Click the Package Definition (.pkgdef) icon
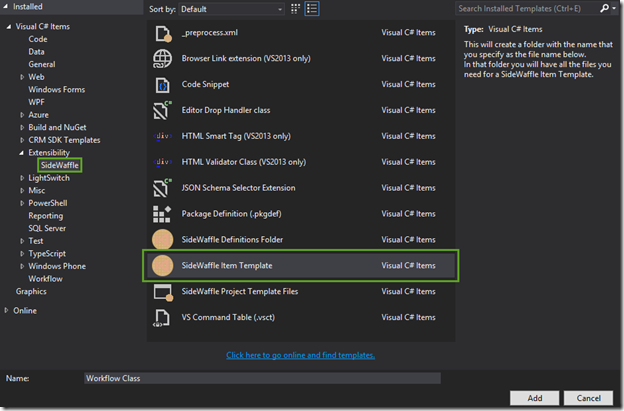This screenshot has width=624, height=411. pyautogui.click(x=162, y=214)
